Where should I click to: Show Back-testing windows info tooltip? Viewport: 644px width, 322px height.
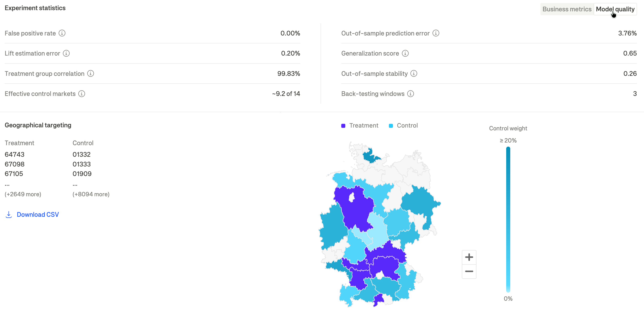(x=411, y=93)
